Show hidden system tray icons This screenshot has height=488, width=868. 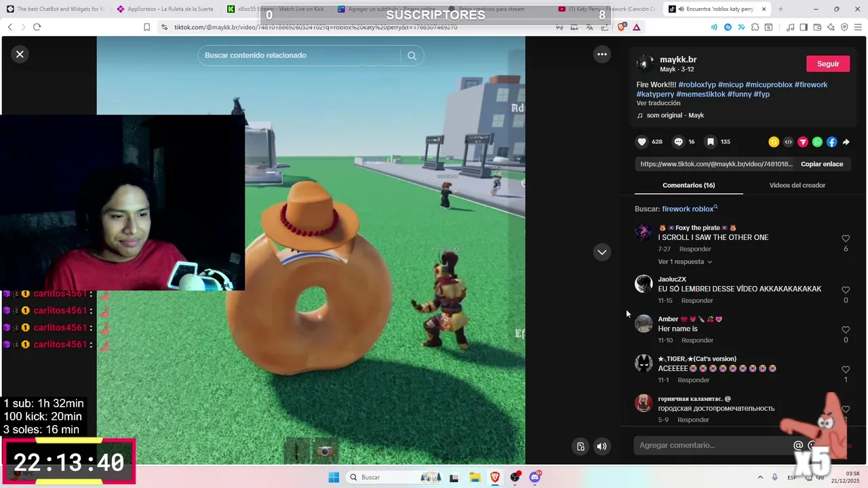pos(759,477)
